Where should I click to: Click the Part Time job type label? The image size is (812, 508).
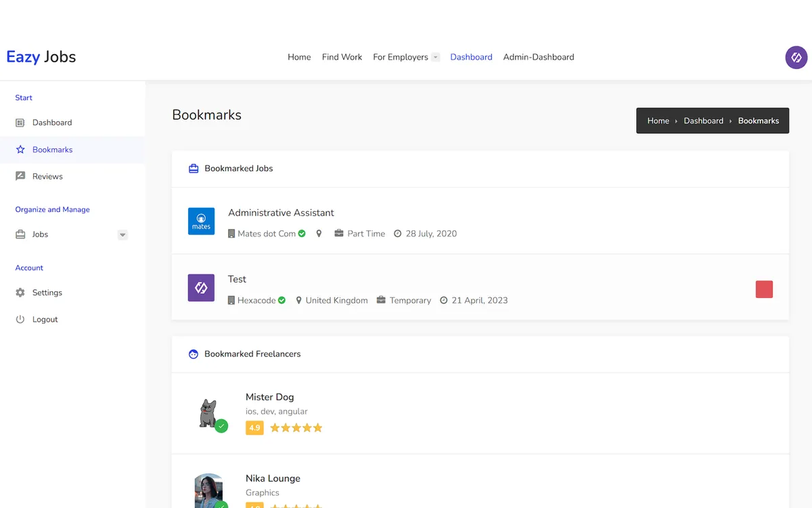[366, 234]
